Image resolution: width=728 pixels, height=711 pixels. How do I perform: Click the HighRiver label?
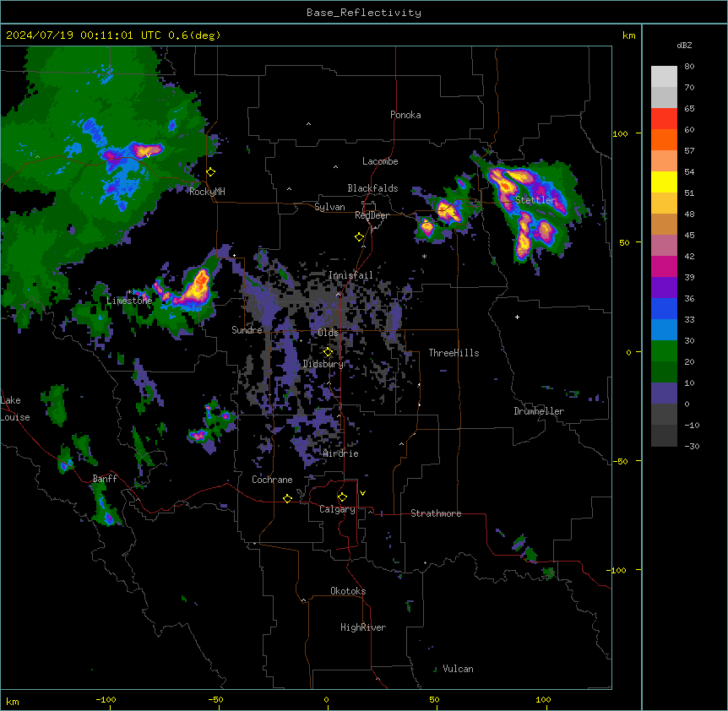363,627
